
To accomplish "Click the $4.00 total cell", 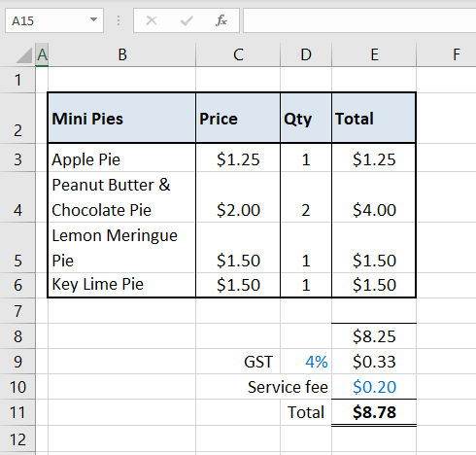I will [374, 197].
